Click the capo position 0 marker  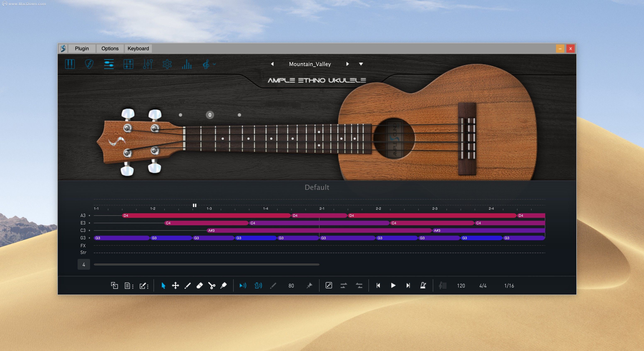(x=210, y=115)
